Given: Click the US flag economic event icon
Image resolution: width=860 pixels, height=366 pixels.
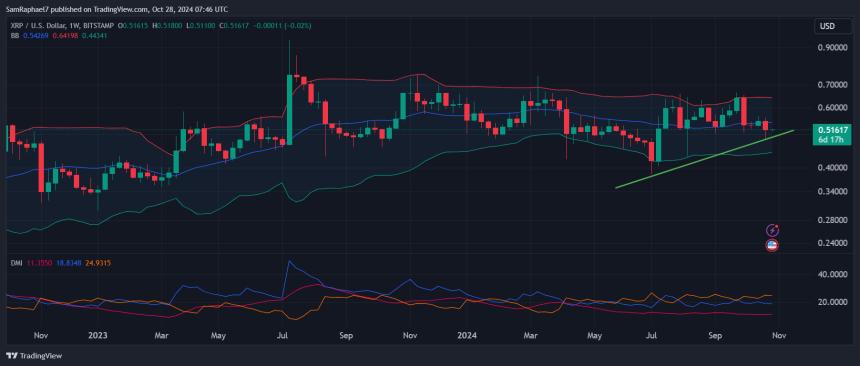Looking at the screenshot, I should click(773, 245).
